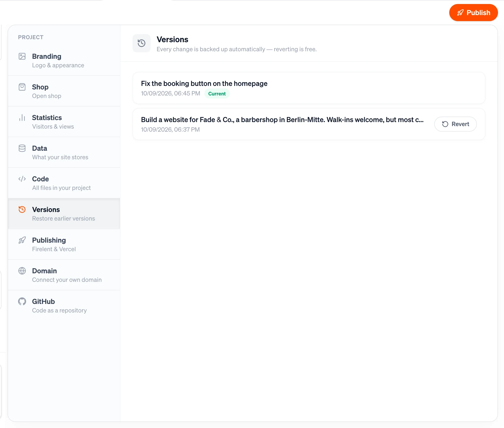Click the timestamp 10/09/2026, 06:37 PM

click(170, 130)
